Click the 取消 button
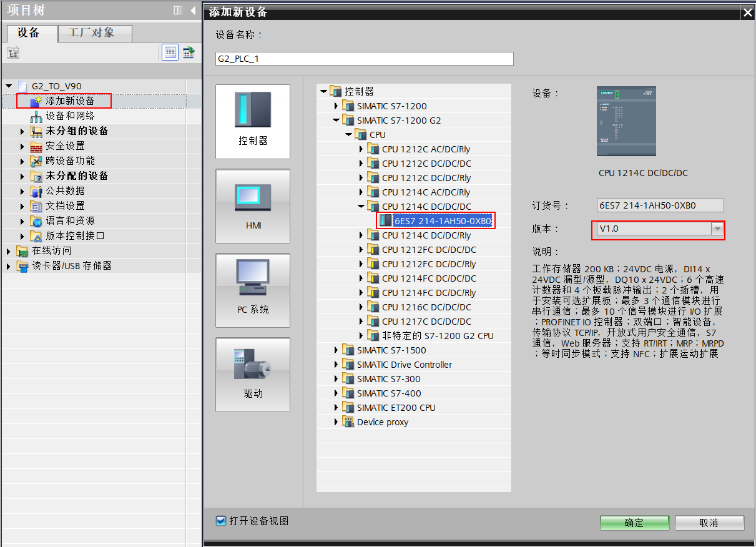 point(709,523)
